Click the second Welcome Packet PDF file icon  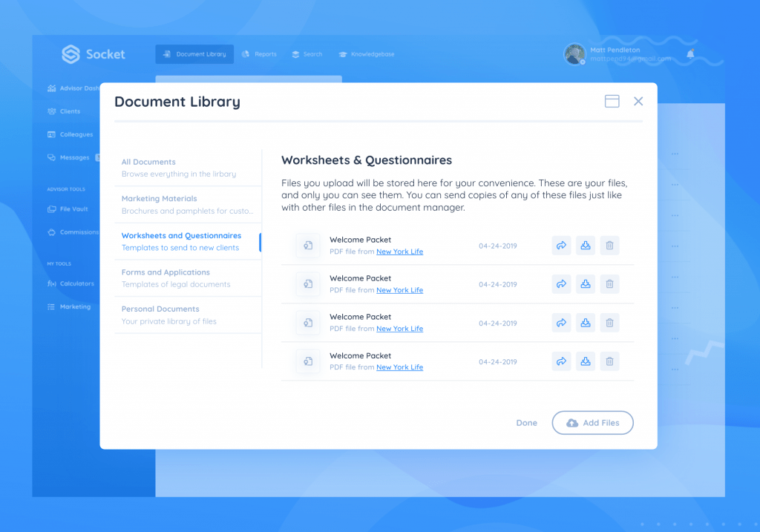[308, 284]
